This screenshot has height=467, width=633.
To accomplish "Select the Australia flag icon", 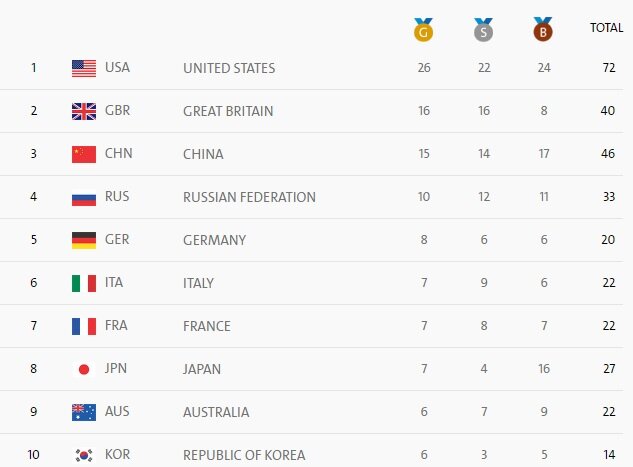I will click(84, 412).
